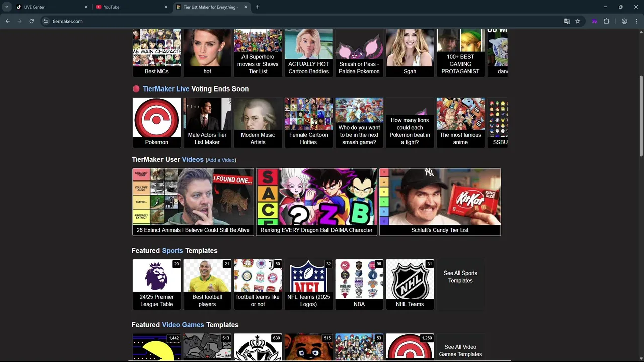Open 100+ BEST GAMING PROTAGANIST template
The height and width of the screenshot is (362, 644).
point(460,53)
